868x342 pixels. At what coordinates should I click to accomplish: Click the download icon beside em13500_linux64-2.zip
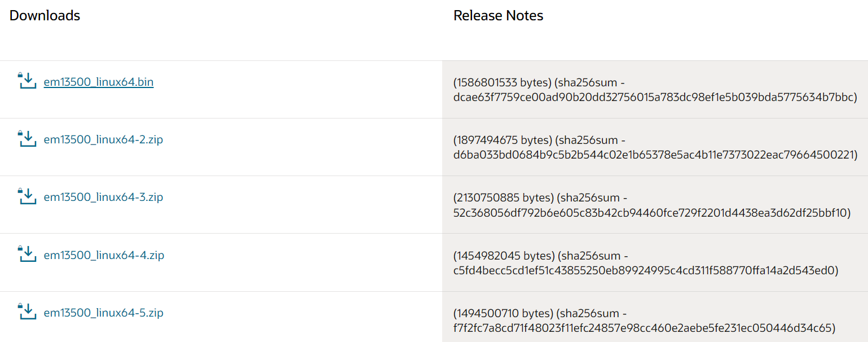tap(27, 139)
